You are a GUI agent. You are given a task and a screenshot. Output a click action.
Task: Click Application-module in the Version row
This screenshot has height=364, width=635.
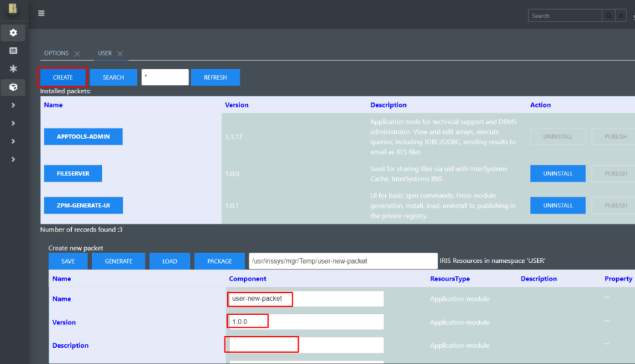[459, 322]
